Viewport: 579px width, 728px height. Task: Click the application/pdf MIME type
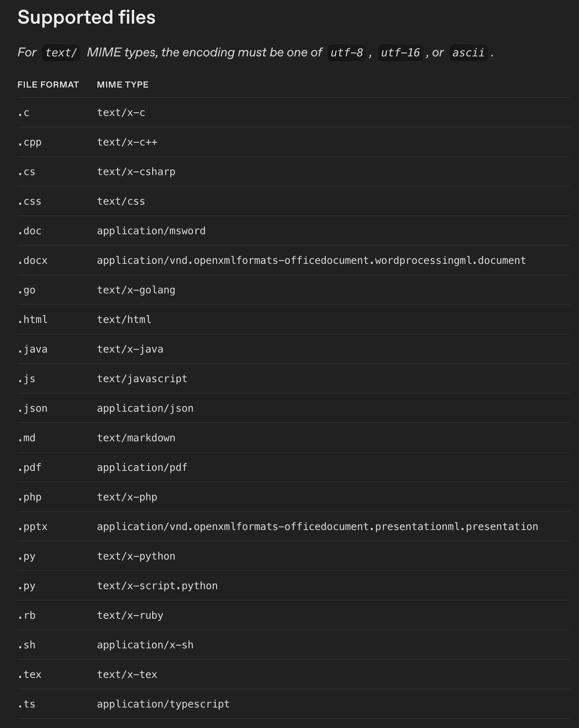[x=142, y=468]
